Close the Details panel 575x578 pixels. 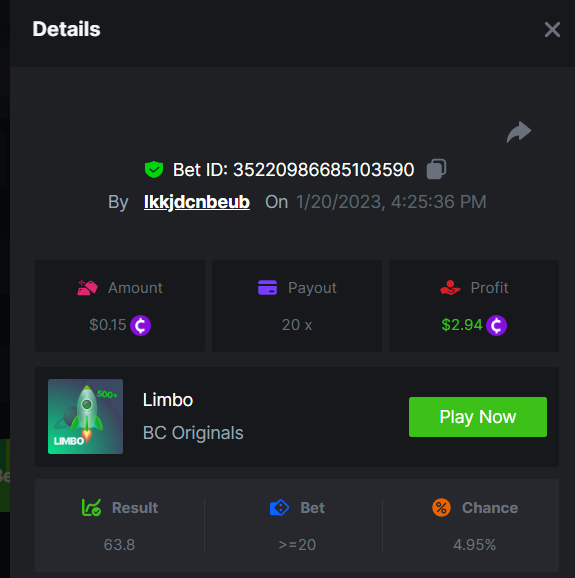point(552,29)
